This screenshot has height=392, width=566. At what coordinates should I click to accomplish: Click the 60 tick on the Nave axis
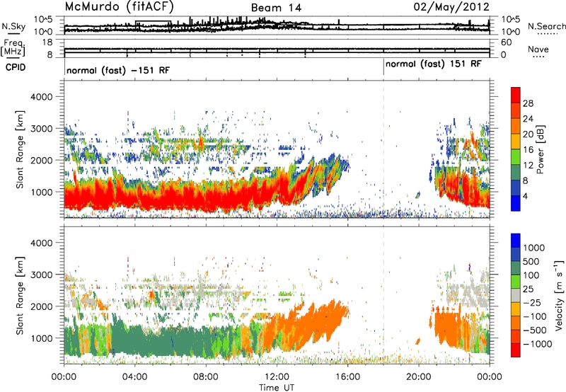tap(507, 42)
